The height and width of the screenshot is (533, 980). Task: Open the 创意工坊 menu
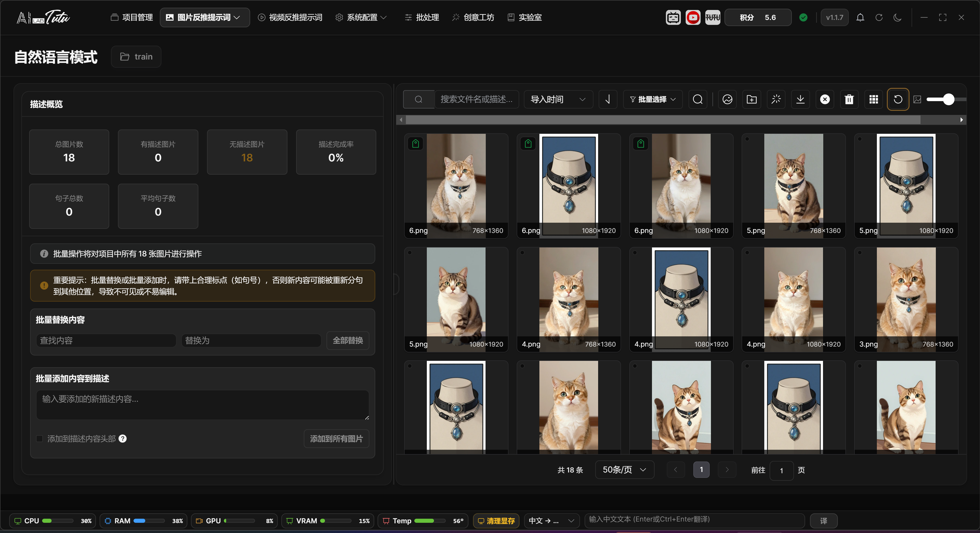point(473,18)
